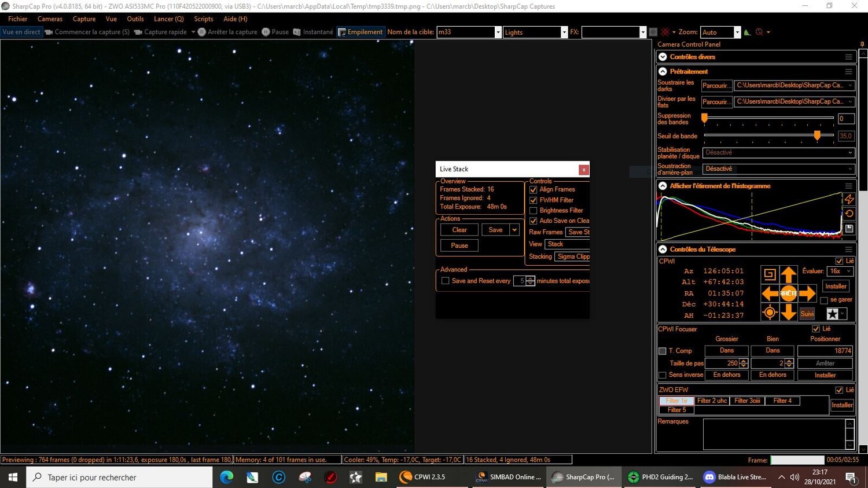The image size is (868, 488).
Task: Toggle the Lié checkbox for CPWI mount
Action: (x=839, y=261)
